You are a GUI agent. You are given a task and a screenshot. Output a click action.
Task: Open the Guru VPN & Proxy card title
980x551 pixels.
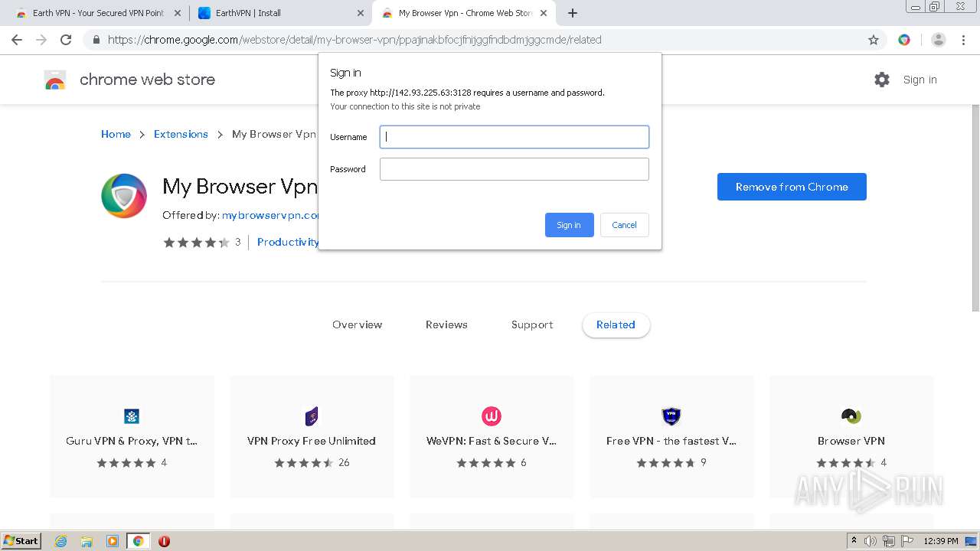point(132,441)
